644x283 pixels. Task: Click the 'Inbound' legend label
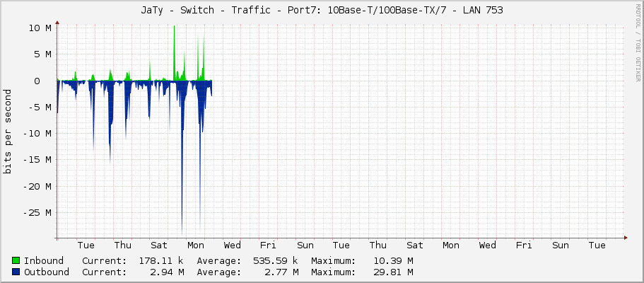coord(44,261)
